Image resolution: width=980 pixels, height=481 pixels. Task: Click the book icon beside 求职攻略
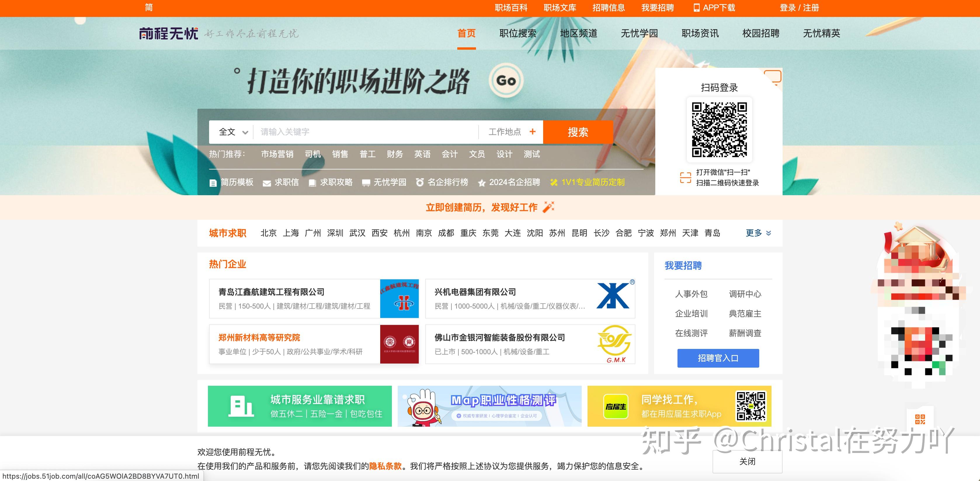point(312,183)
